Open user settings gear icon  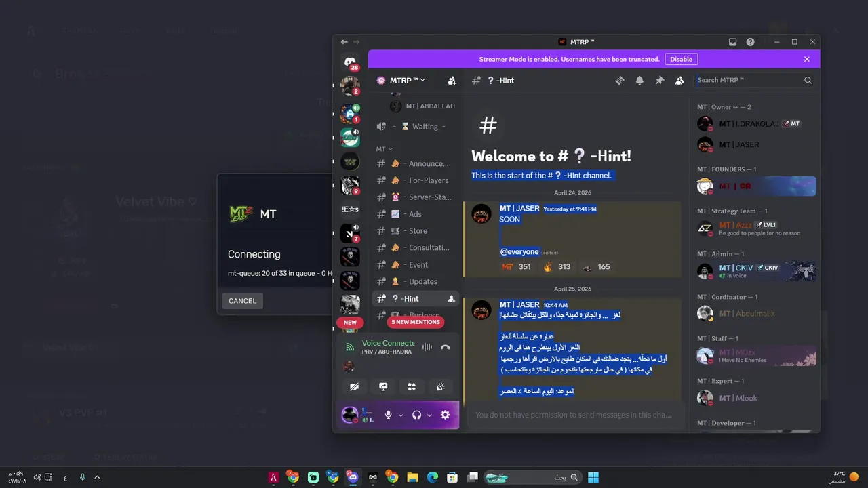pos(445,415)
